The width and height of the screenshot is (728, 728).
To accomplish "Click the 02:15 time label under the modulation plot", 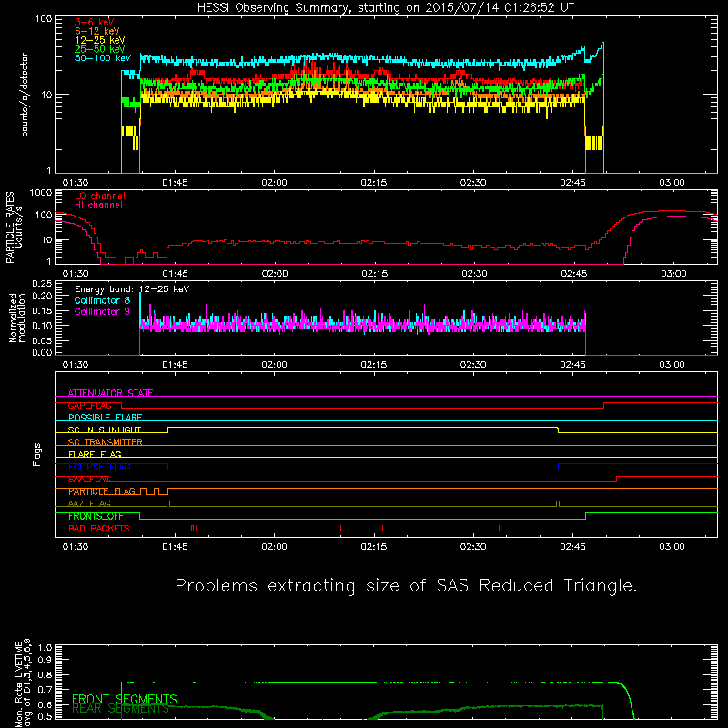I will [x=374, y=365].
